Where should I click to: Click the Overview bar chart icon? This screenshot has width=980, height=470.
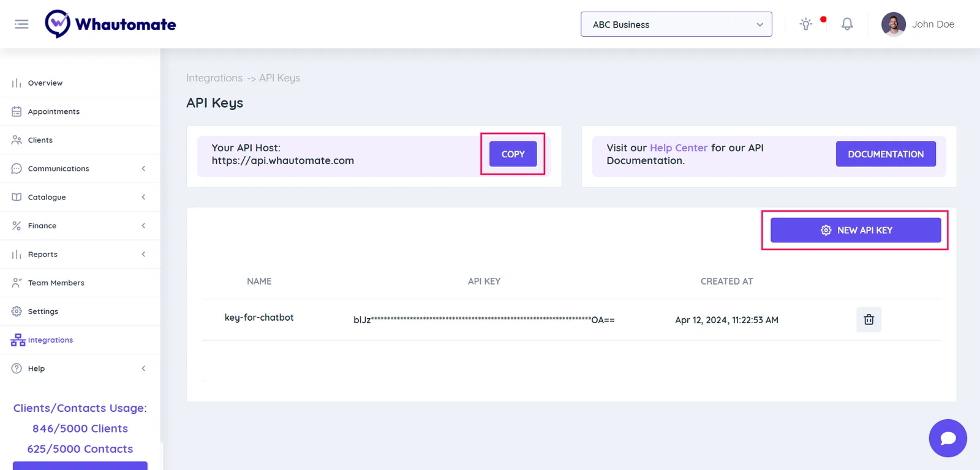pyautogui.click(x=17, y=83)
